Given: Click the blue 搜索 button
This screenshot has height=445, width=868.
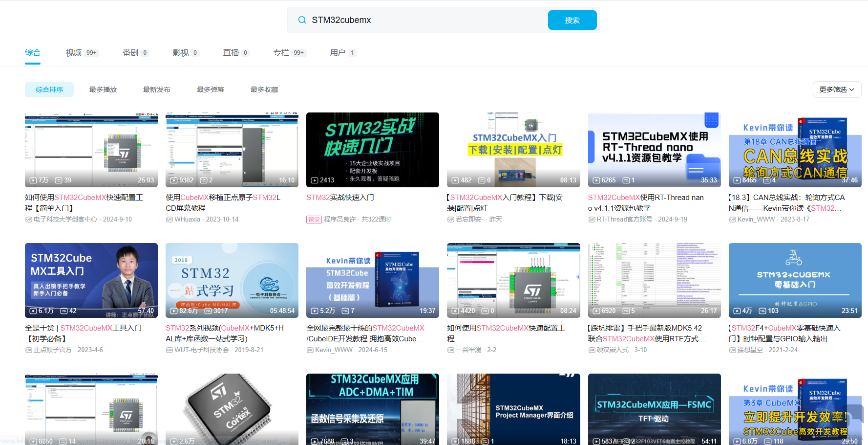Looking at the screenshot, I should click(572, 20).
